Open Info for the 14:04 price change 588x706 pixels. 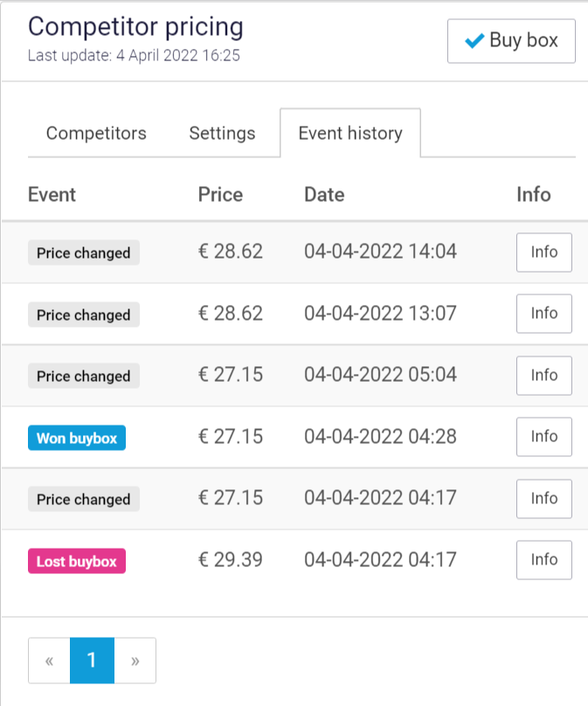pyautogui.click(x=543, y=253)
